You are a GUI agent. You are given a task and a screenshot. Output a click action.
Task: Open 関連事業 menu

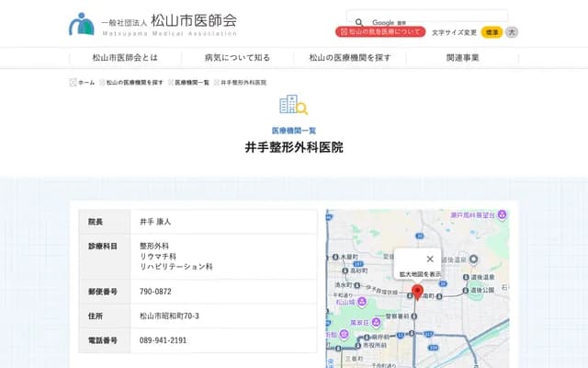coord(462,57)
